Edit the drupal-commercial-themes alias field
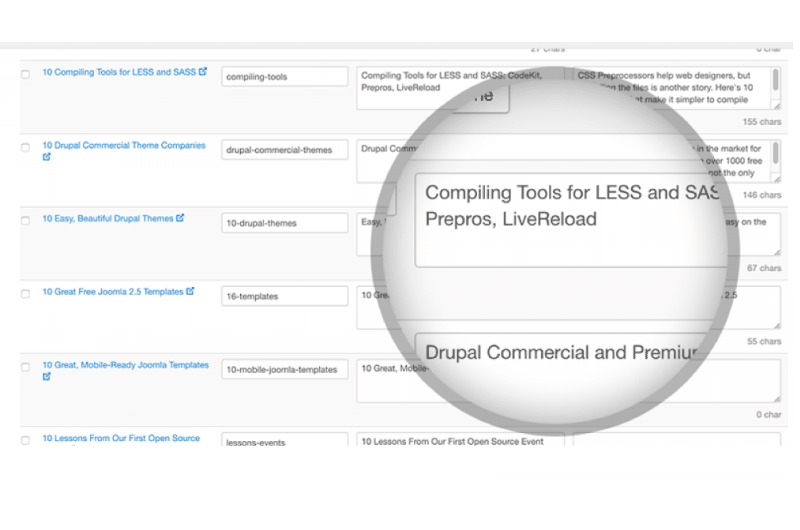Image resolution: width=800 pixels, height=530 pixels. point(285,149)
